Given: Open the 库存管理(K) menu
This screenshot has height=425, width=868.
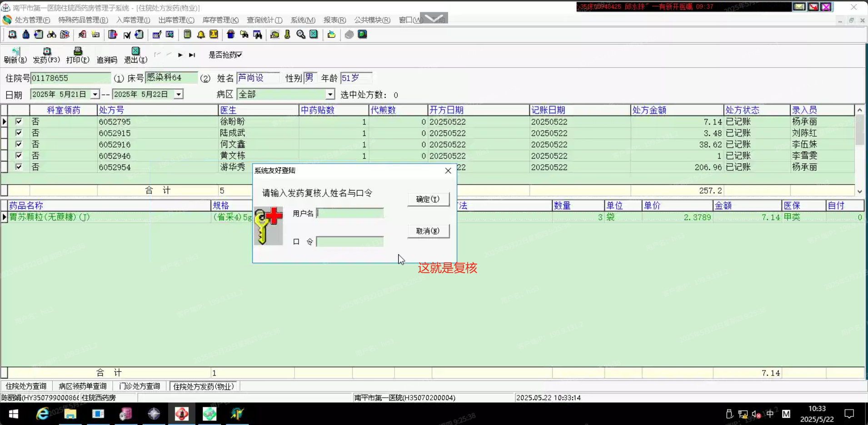Looking at the screenshot, I should [x=220, y=20].
